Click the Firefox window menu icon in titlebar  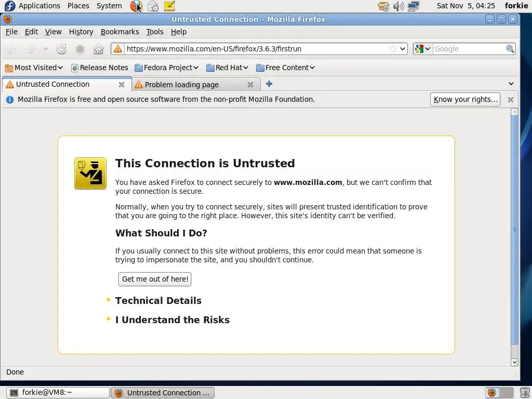[x=8, y=19]
